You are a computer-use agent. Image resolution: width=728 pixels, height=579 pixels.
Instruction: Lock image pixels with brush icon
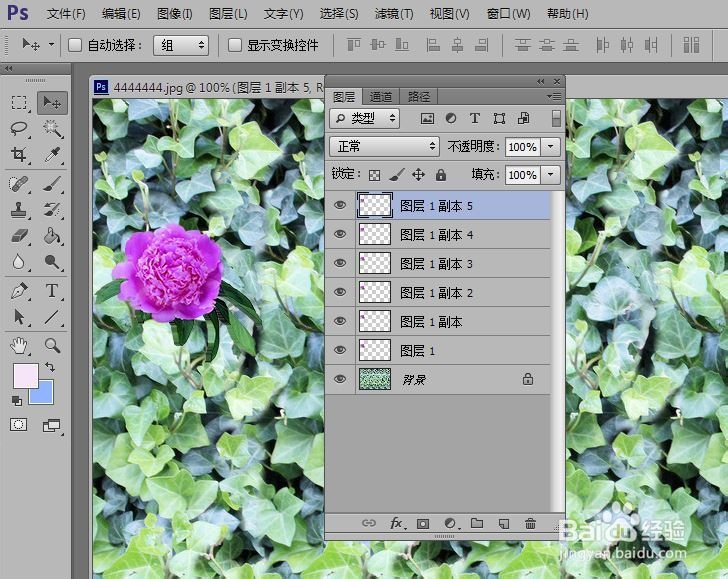[x=396, y=175]
